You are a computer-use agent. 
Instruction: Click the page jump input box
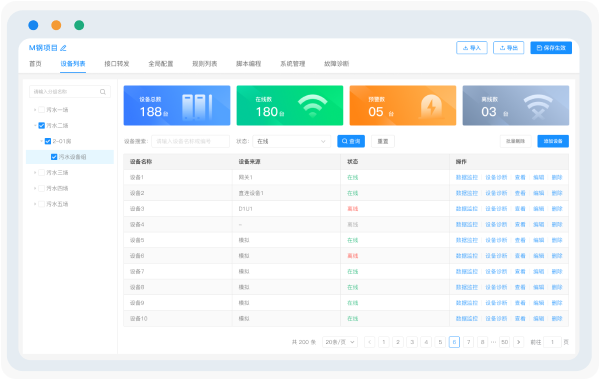tap(552, 342)
